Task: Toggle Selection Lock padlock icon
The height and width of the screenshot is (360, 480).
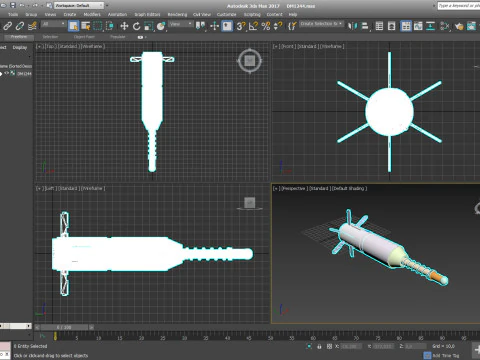Action: pos(319,346)
